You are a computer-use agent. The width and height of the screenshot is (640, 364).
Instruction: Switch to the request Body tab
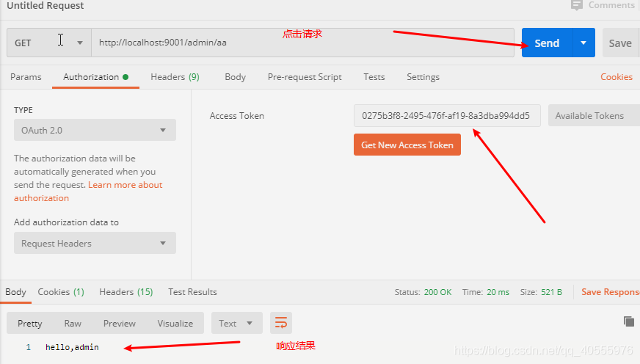[x=235, y=77]
